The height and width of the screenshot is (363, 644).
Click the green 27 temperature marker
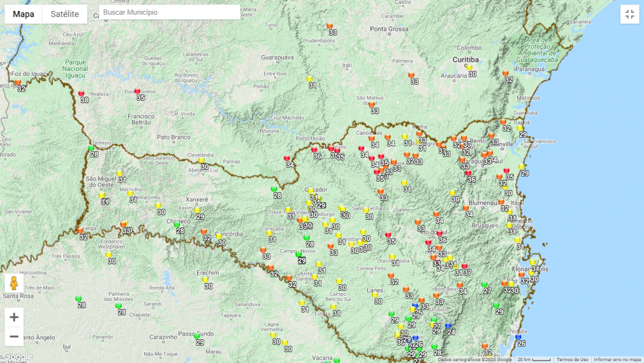(x=484, y=284)
